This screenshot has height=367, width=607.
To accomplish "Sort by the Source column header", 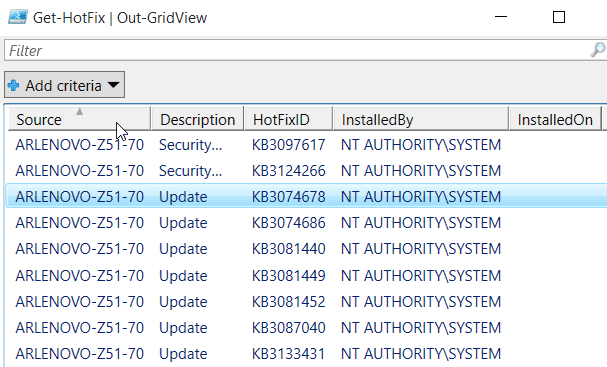I will [79, 119].
